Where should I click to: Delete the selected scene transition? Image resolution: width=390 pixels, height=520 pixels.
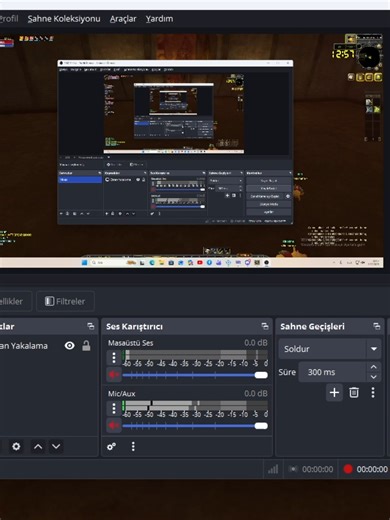click(354, 392)
